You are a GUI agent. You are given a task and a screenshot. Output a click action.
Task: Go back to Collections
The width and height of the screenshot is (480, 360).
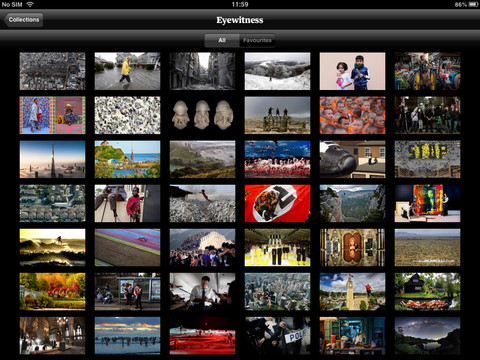pyautogui.click(x=23, y=20)
